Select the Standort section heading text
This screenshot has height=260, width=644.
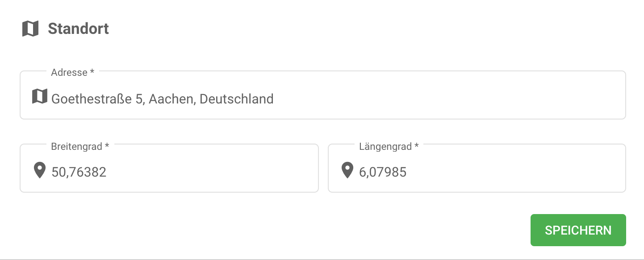78,29
